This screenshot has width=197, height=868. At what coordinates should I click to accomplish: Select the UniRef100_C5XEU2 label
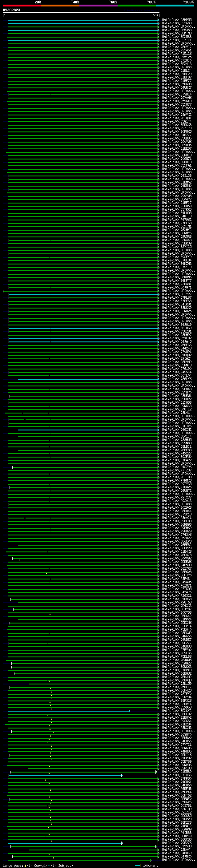[x=177, y=338]
